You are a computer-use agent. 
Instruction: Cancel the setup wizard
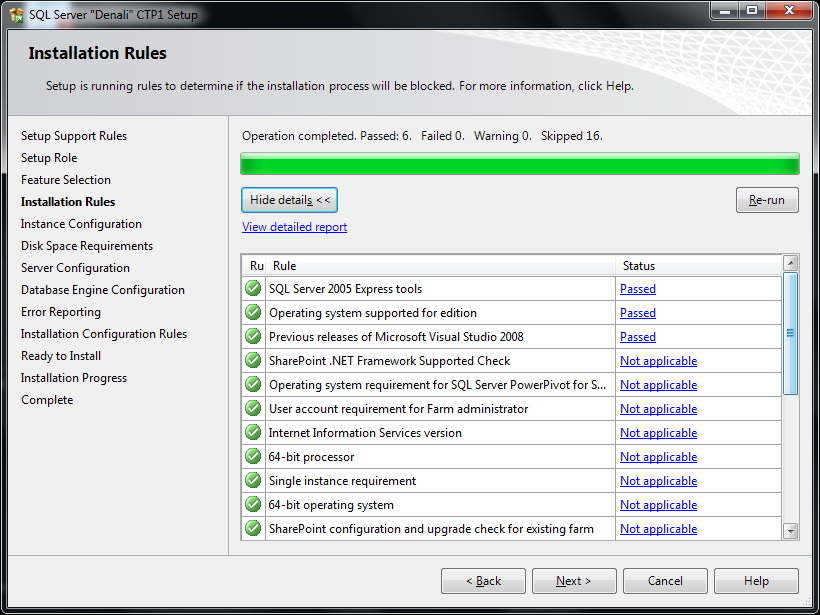point(665,581)
